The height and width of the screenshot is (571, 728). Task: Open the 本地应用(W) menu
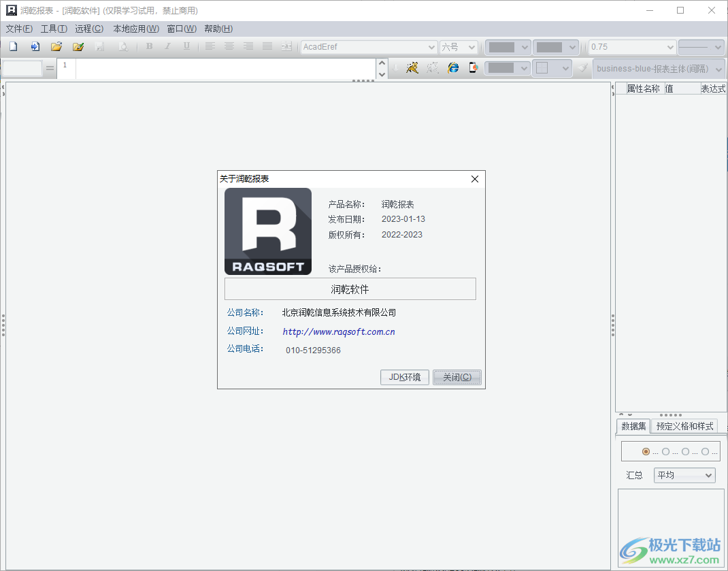pos(136,29)
